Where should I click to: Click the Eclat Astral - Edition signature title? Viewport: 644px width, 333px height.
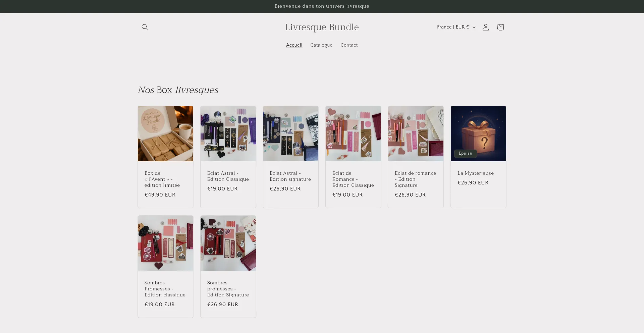coord(290,176)
